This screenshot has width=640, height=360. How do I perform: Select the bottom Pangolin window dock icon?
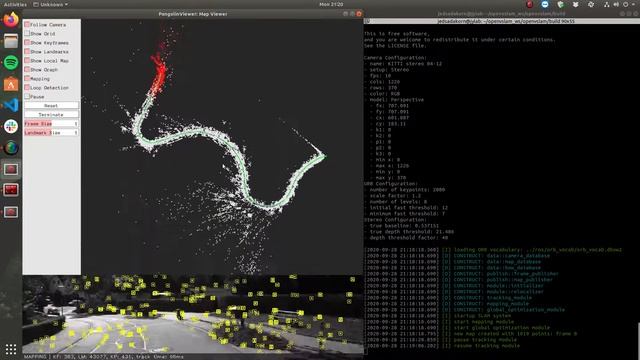click(11, 212)
